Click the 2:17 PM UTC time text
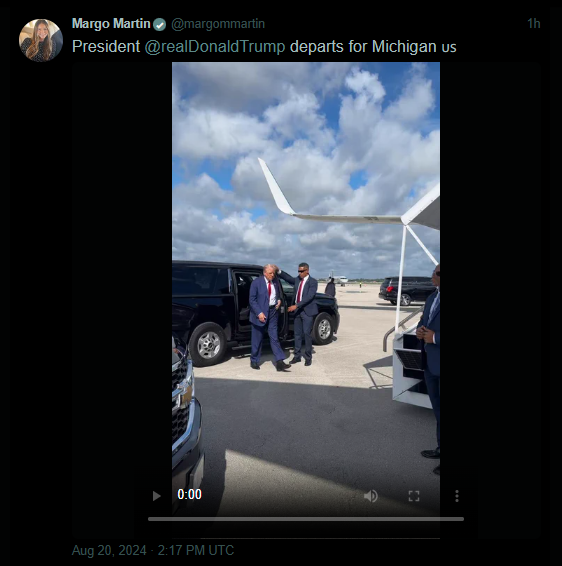 click(196, 550)
